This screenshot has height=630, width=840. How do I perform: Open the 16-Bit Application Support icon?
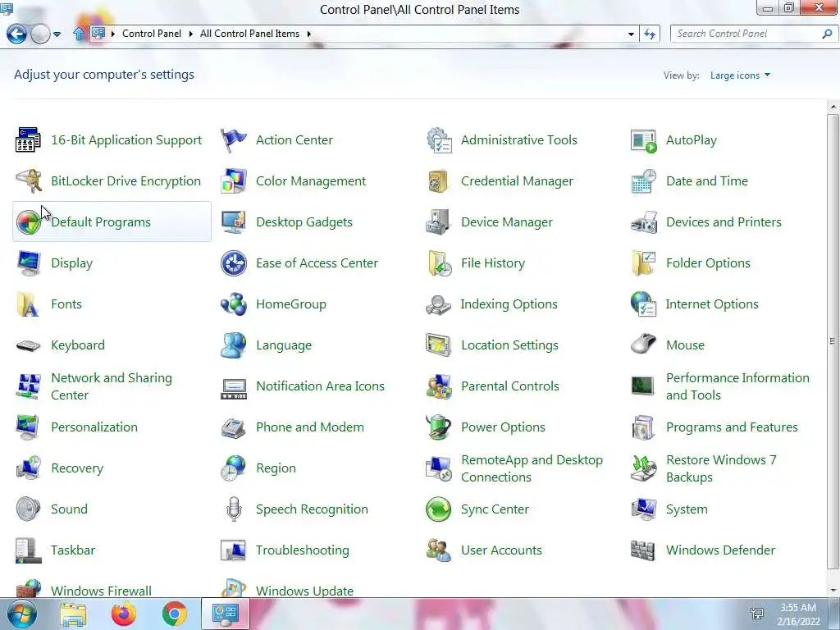pyautogui.click(x=28, y=139)
